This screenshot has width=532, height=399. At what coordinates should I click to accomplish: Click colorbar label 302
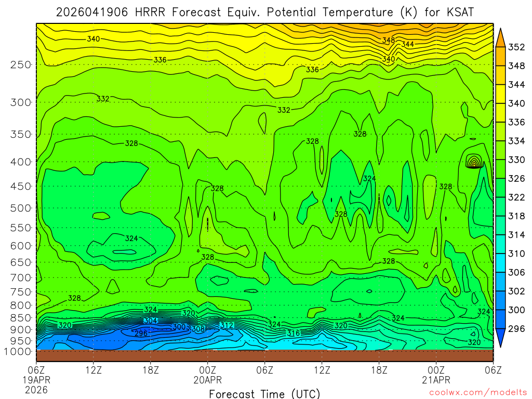pyautogui.click(x=516, y=291)
